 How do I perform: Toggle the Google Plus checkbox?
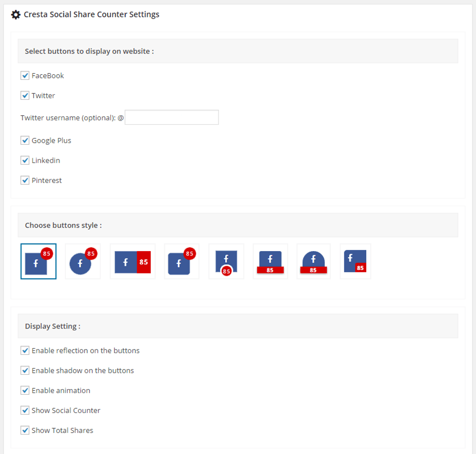pyautogui.click(x=25, y=140)
